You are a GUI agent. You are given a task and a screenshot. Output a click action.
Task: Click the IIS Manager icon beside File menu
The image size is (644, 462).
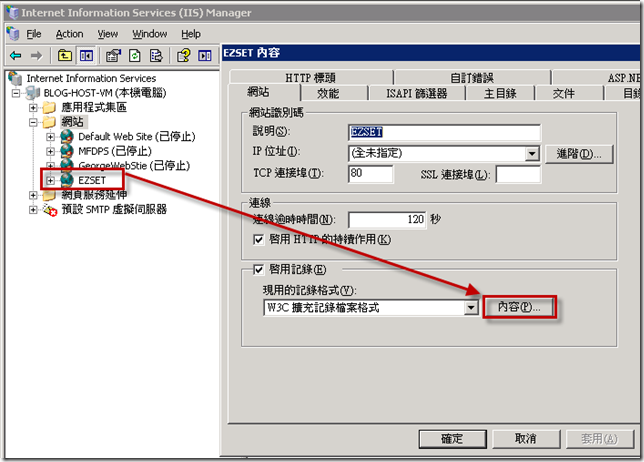[13, 34]
